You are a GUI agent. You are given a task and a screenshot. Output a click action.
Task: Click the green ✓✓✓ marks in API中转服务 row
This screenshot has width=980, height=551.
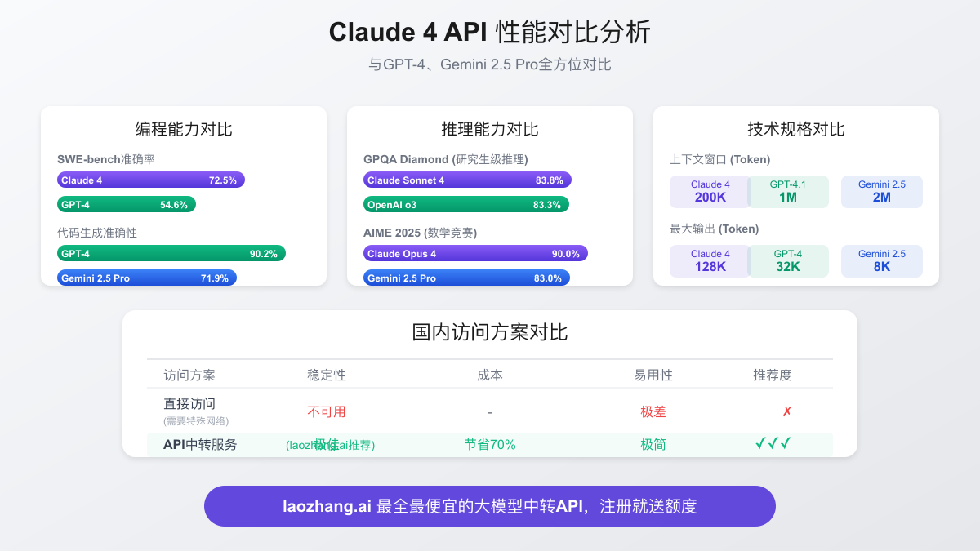773,444
